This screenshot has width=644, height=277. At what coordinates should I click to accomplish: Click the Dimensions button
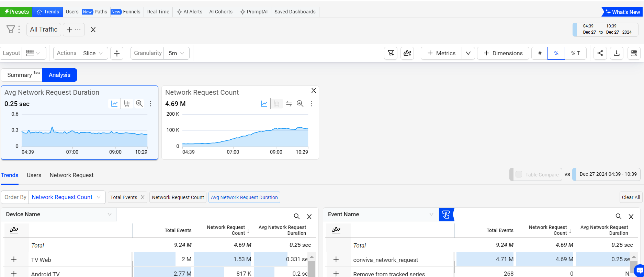click(x=503, y=53)
